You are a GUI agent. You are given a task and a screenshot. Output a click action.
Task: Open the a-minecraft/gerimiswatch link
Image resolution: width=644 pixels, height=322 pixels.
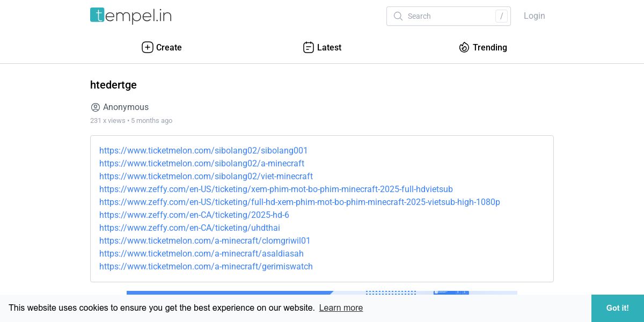(x=206, y=267)
